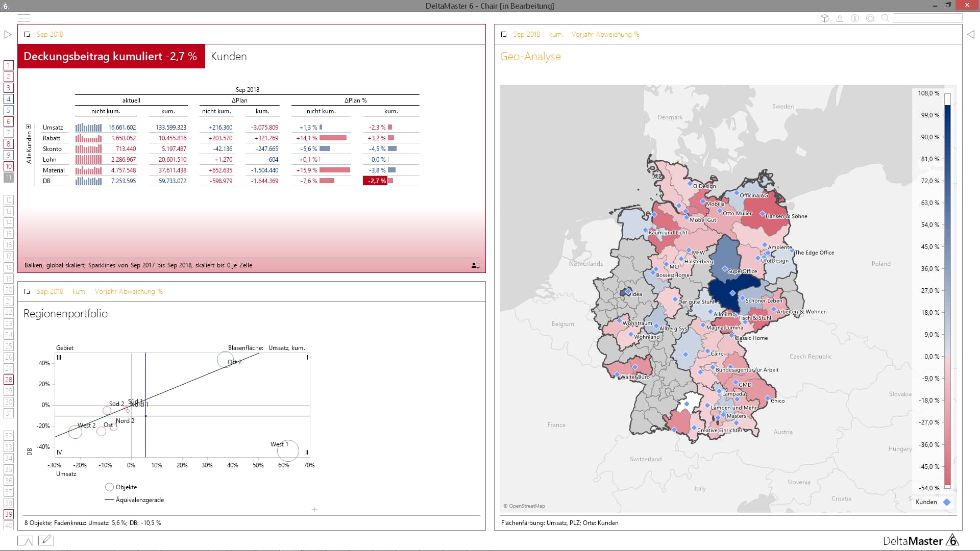Click the ΔPlan % column header
The height and width of the screenshot is (551, 980).
point(355,101)
